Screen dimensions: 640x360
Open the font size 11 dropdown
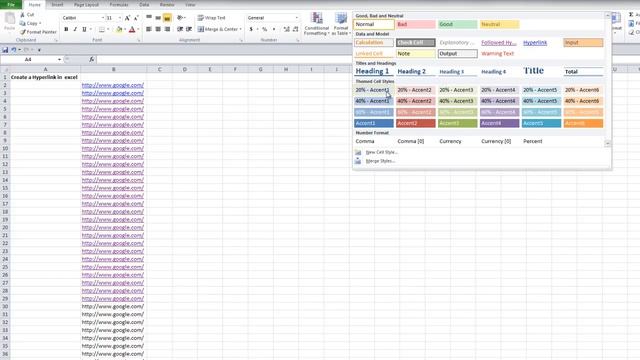pyautogui.click(x=120, y=18)
